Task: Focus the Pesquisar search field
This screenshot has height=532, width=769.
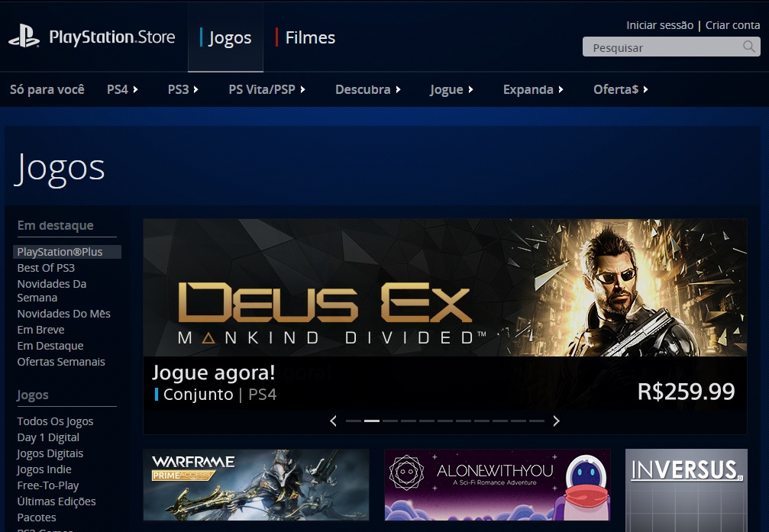Action: tap(671, 47)
